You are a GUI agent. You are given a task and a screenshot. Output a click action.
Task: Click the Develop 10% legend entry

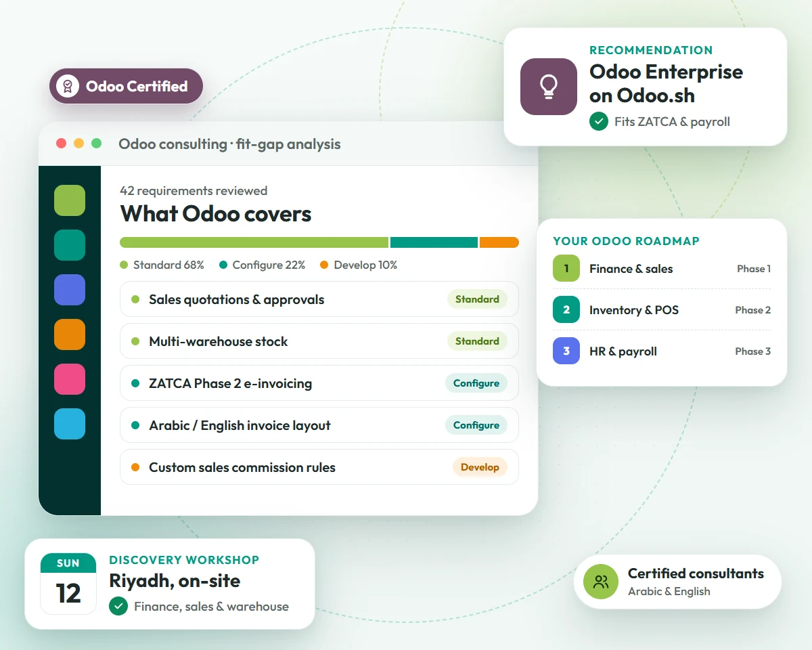(x=359, y=265)
